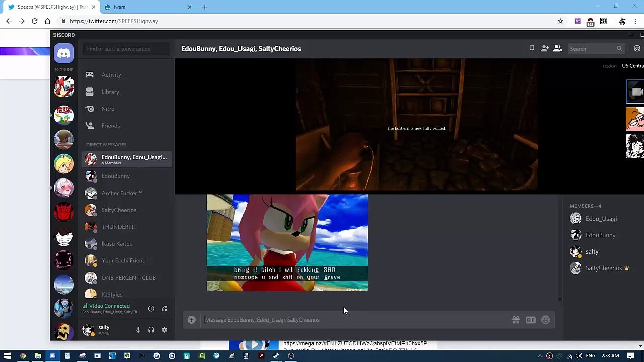Screen dimensions: 644x362
Task: Open direct message with KJStyles
Action: (x=127, y=294)
